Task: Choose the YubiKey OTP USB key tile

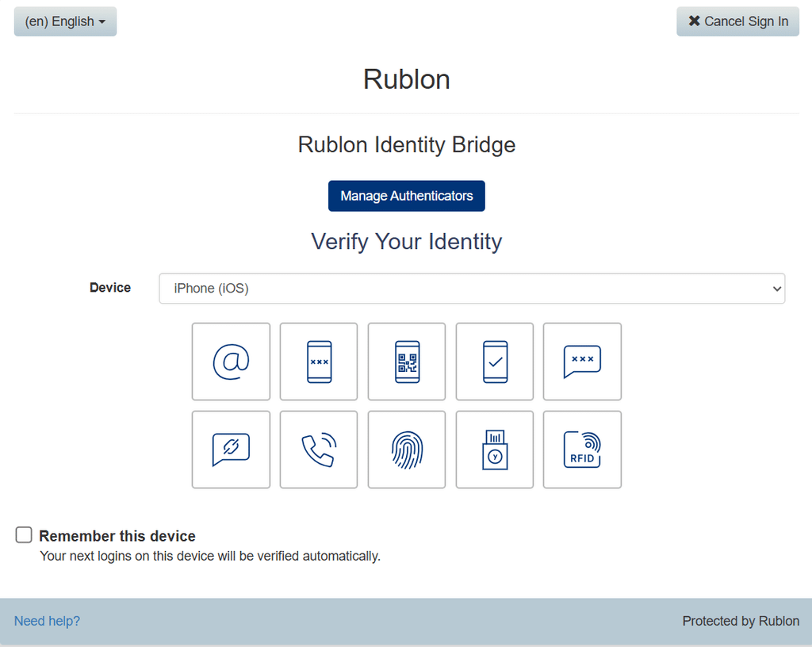Action: click(x=495, y=450)
